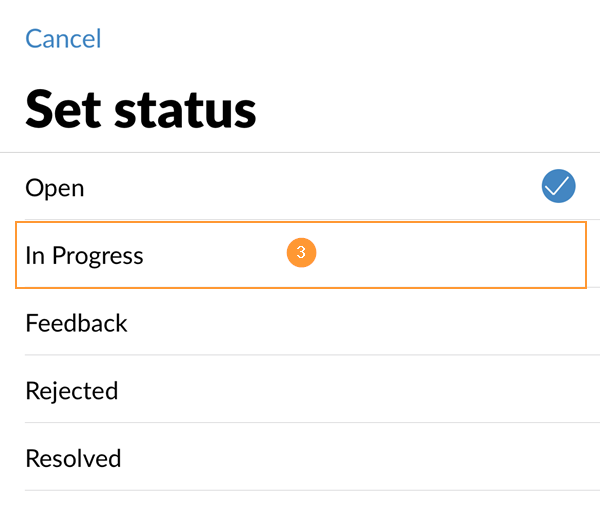The image size is (600, 523).
Task: Dismiss the status picker with Cancel
Action: (63, 39)
